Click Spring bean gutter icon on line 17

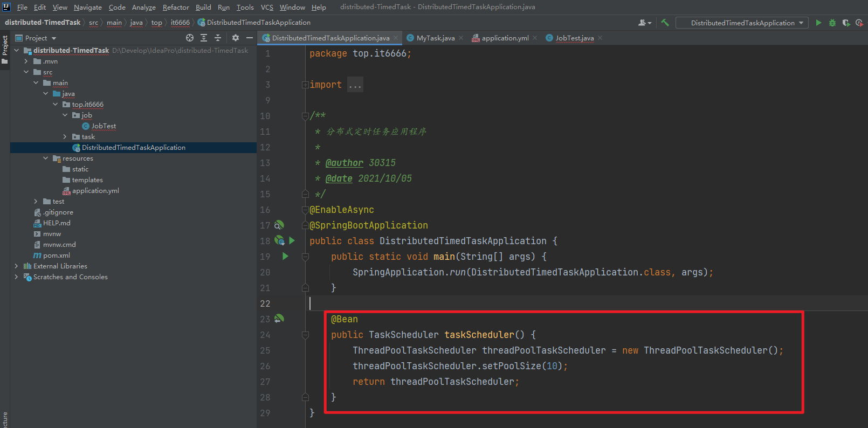click(279, 225)
